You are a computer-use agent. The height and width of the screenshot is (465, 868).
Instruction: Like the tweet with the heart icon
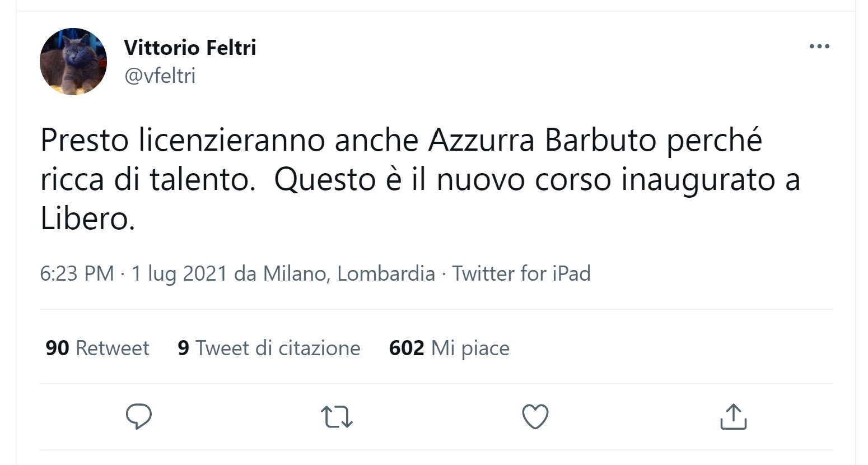point(535,417)
